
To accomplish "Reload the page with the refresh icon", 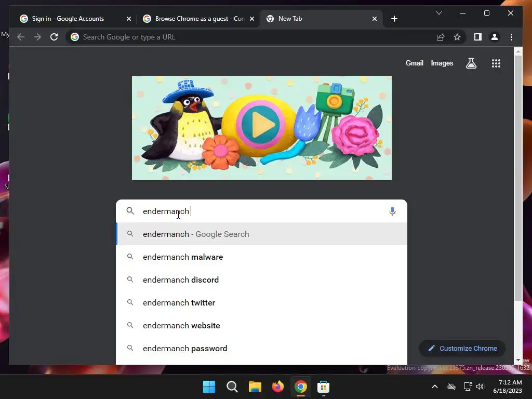I will [54, 37].
